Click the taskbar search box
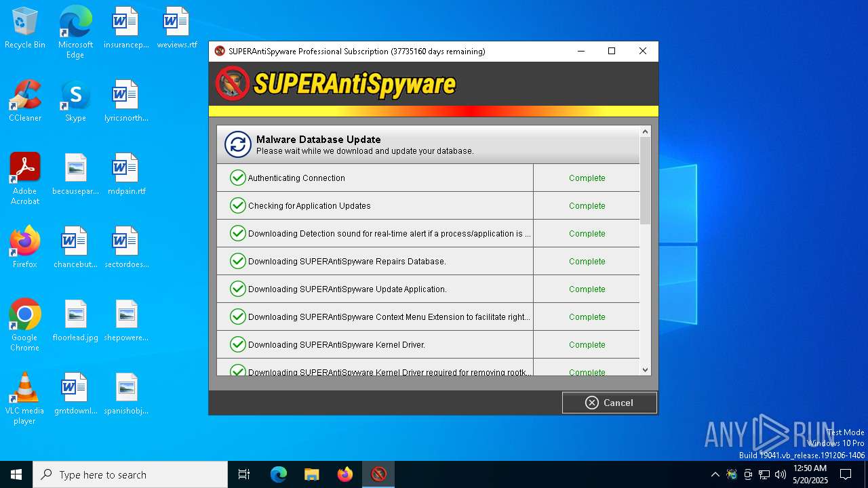Viewport: 868px width, 488px height. click(x=130, y=474)
